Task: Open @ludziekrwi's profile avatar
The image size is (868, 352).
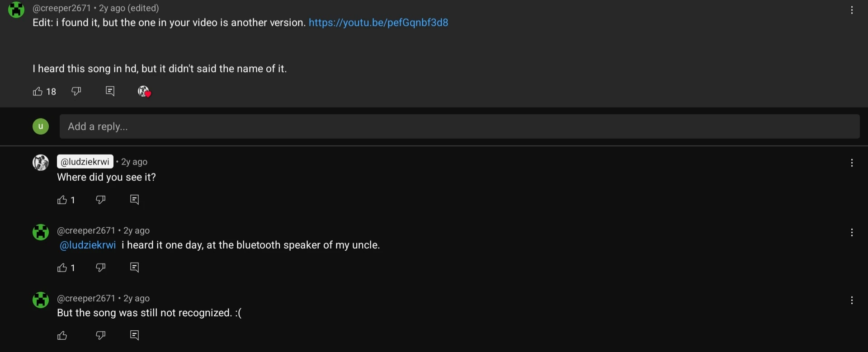Action: coord(41,163)
